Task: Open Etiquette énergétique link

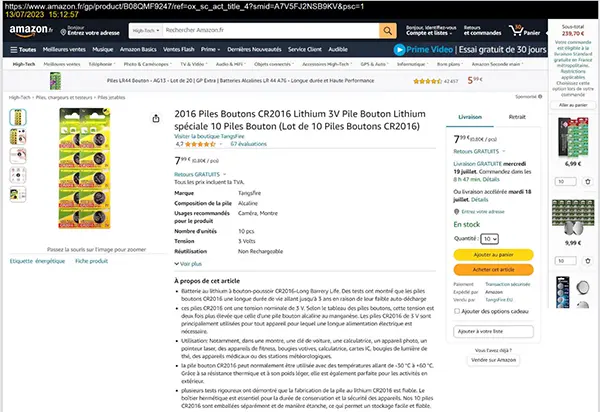Action: click(x=37, y=261)
